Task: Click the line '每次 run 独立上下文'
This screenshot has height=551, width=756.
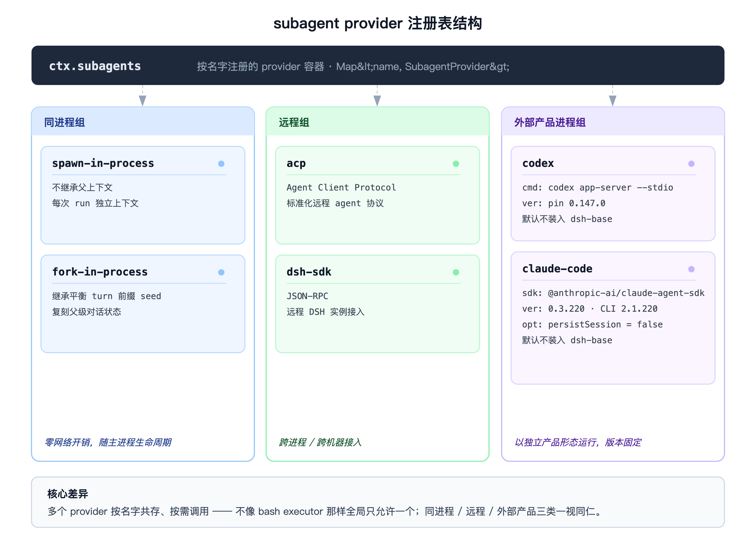Action: pos(95,203)
